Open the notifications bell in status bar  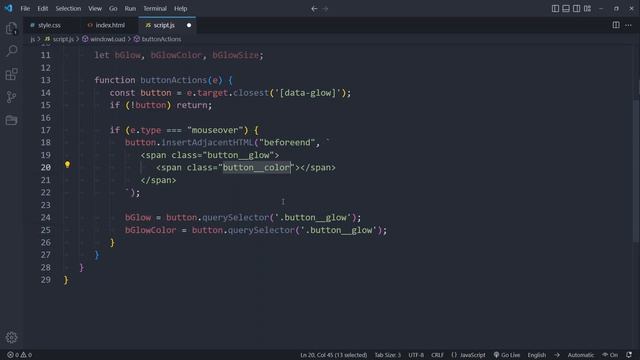coord(629,355)
